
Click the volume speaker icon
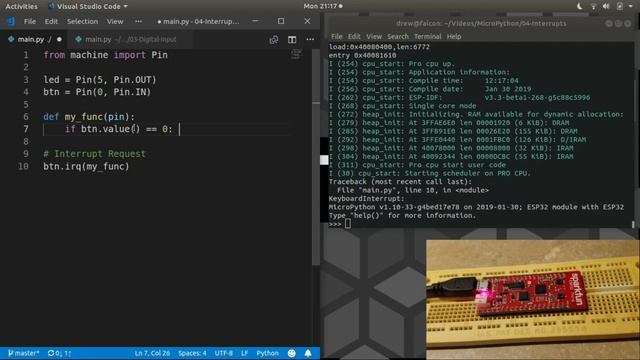(606, 6)
